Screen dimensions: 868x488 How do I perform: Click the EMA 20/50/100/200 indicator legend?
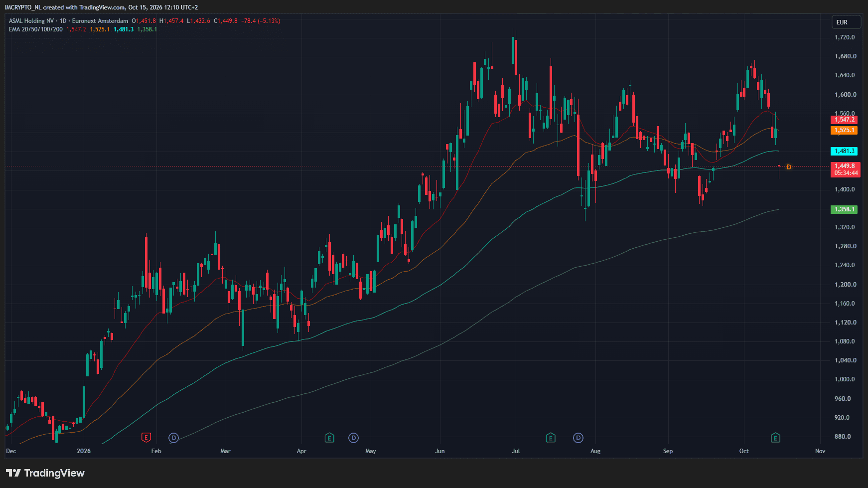pos(35,29)
